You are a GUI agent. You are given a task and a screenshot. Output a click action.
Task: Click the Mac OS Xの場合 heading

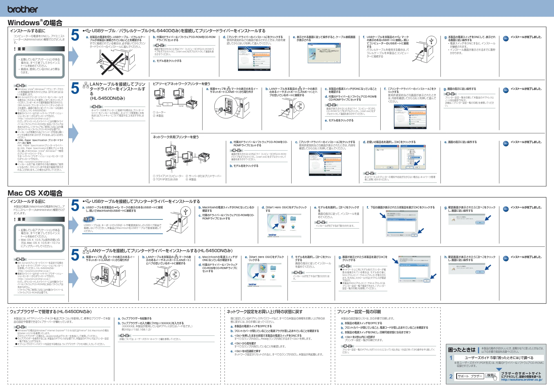click(35, 193)
